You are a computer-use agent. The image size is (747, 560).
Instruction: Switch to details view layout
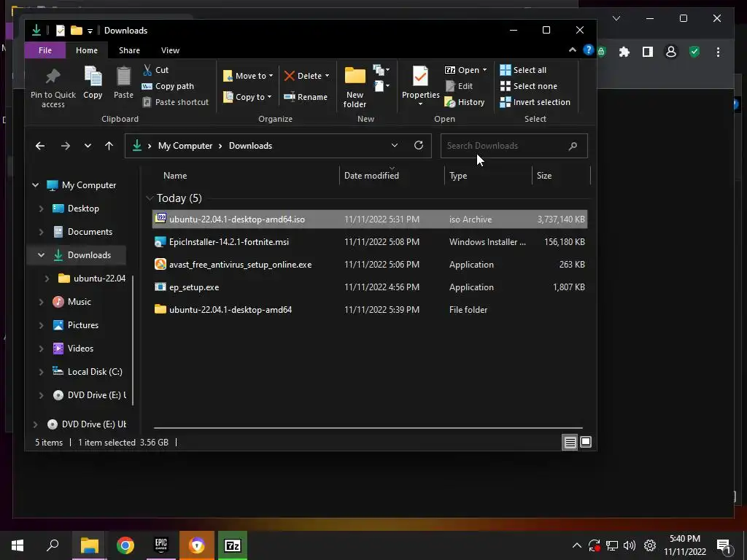click(x=570, y=443)
